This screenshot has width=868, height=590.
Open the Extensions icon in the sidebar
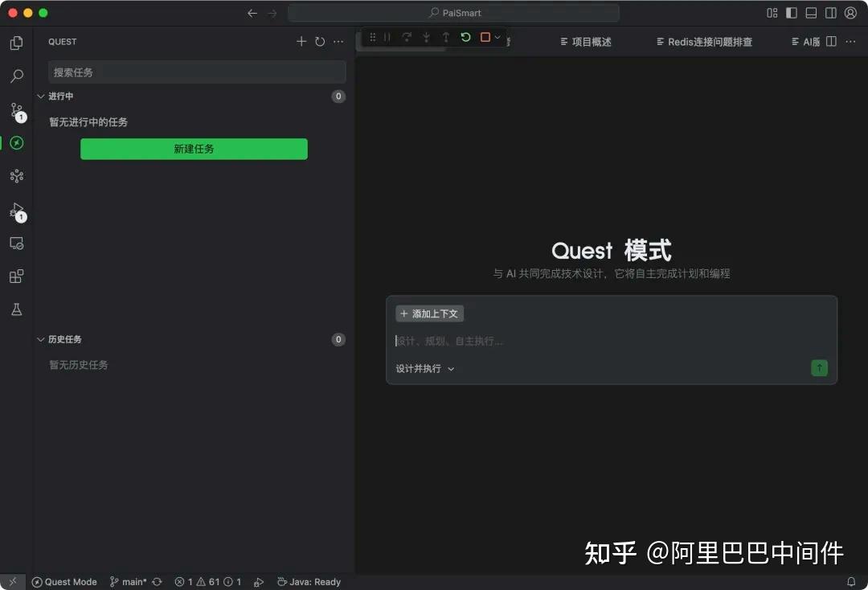pyautogui.click(x=16, y=276)
